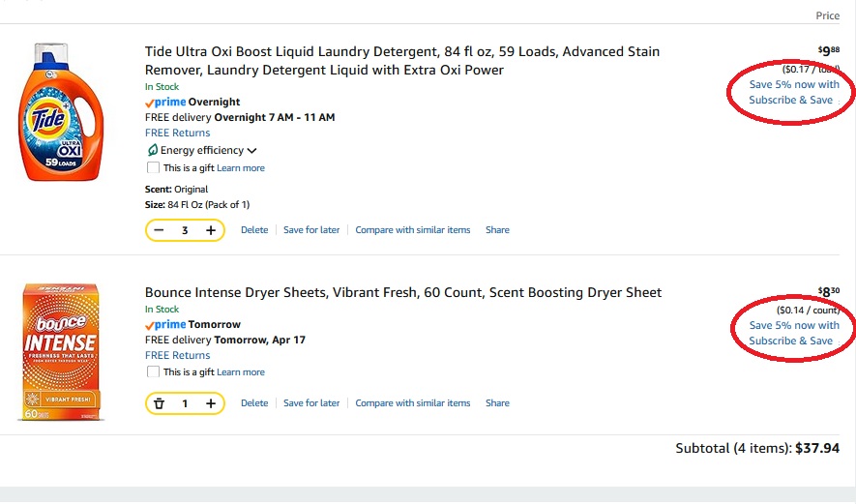Click trash icon to remove Bounce sheets
The image size is (856, 504).
tap(160, 403)
